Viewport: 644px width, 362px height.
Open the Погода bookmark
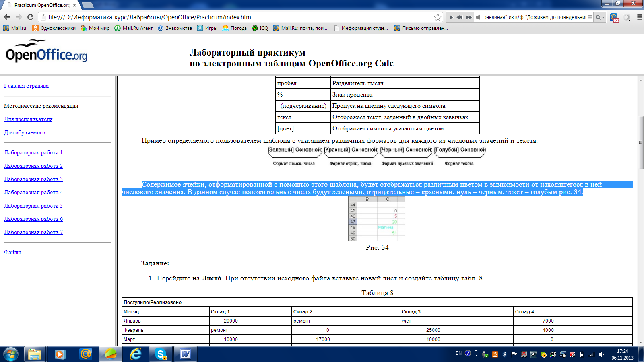point(234,28)
